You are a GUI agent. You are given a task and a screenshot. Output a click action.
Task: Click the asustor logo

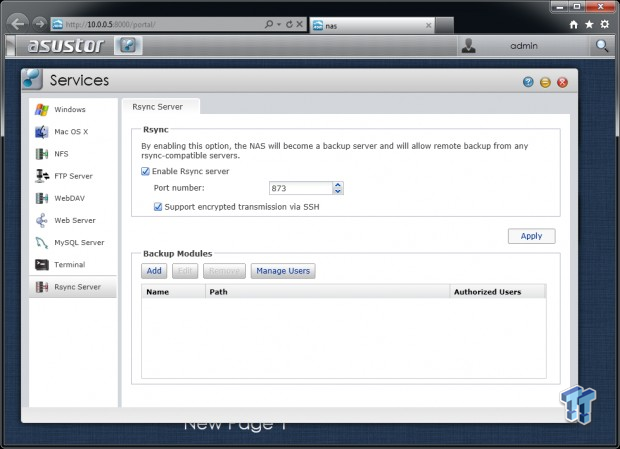point(66,45)
